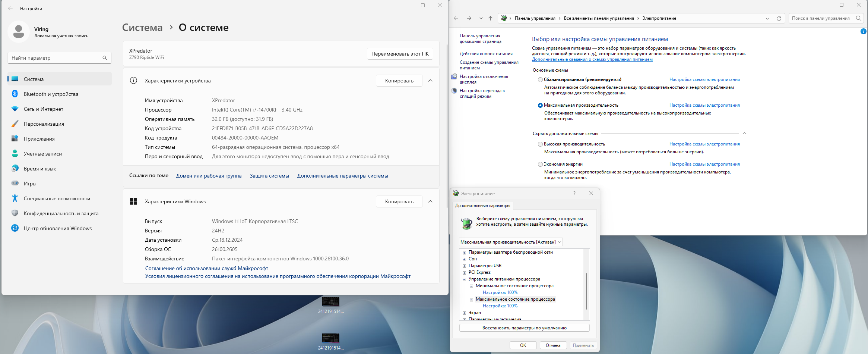Image resolution: width=868 pixels, height=354 pixels.
Task: Open the recent locations dropdown arrow
Action: (481, 18)
